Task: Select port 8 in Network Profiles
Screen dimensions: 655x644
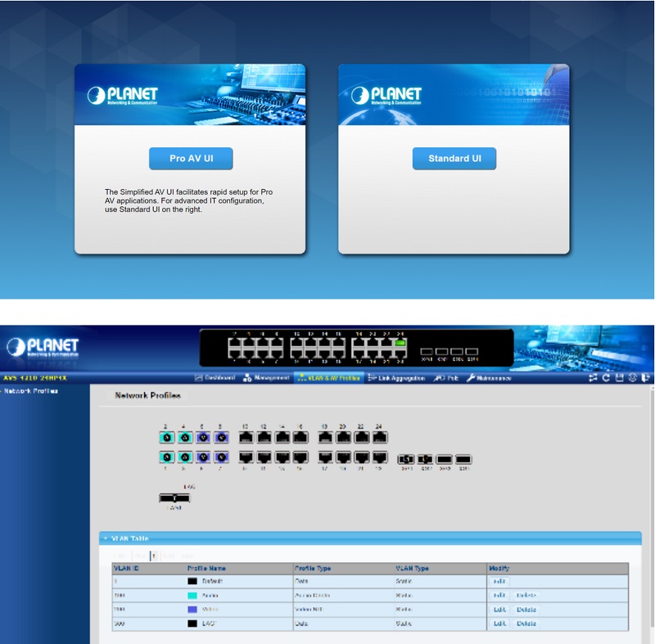Action: pyautogui.click(x=221, y=438)
